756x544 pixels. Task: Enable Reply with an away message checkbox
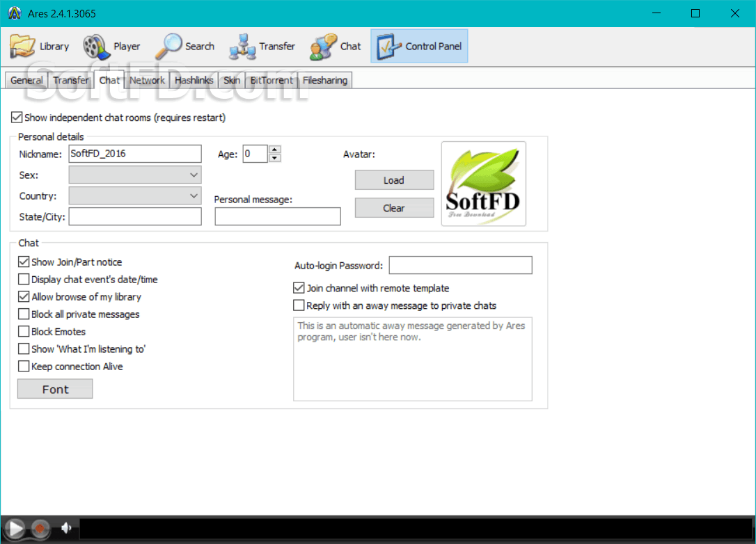299,305
